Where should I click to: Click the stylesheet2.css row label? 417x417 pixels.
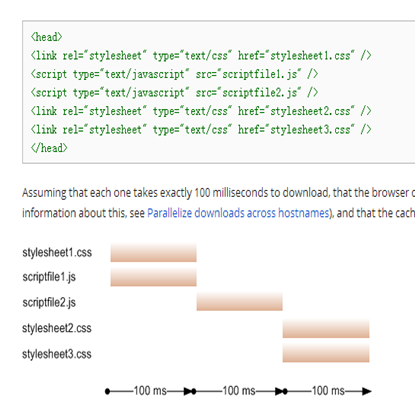tap(57, 328)
